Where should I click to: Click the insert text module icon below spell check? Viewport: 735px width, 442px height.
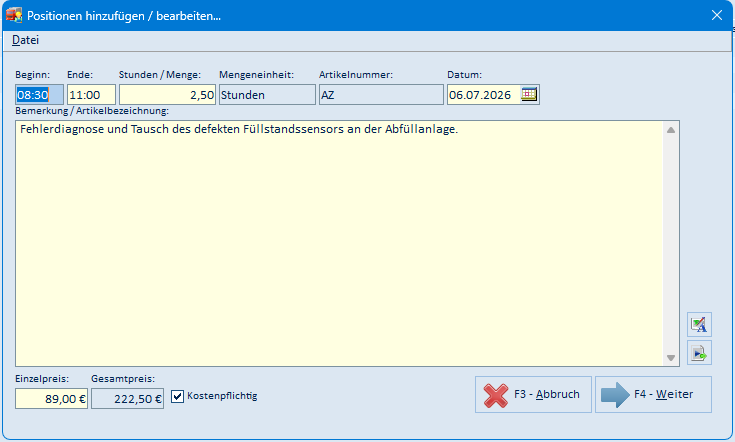(x=699, y=353)
